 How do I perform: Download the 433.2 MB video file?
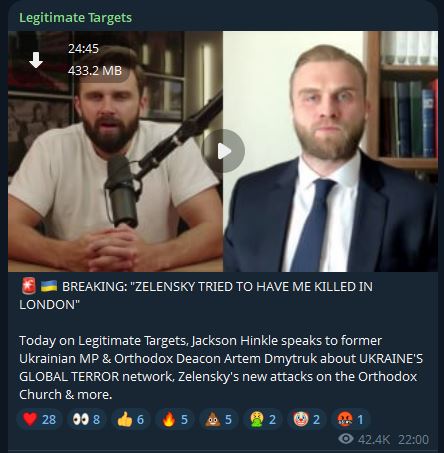point(36,60)
